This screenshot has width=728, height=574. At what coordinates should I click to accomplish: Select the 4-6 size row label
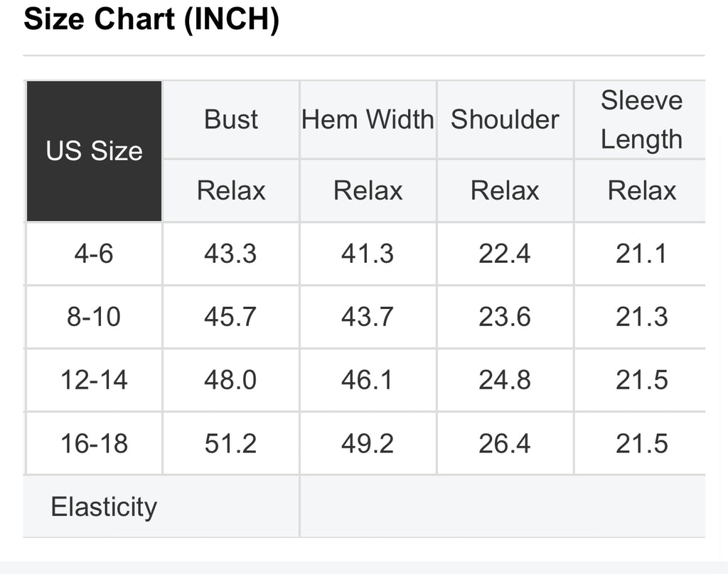(94, 254)
